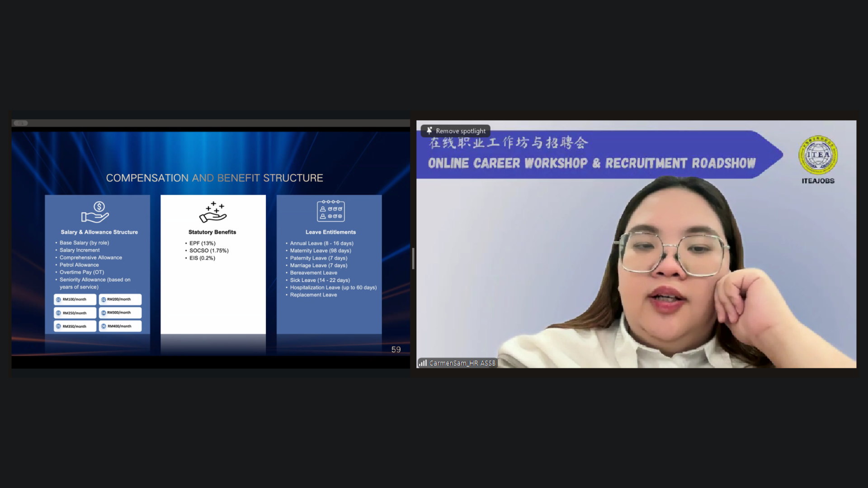868x488 pixels.
Task: Click the calendar icon above Leave Entitlements
Action: [x=330, y=211]
